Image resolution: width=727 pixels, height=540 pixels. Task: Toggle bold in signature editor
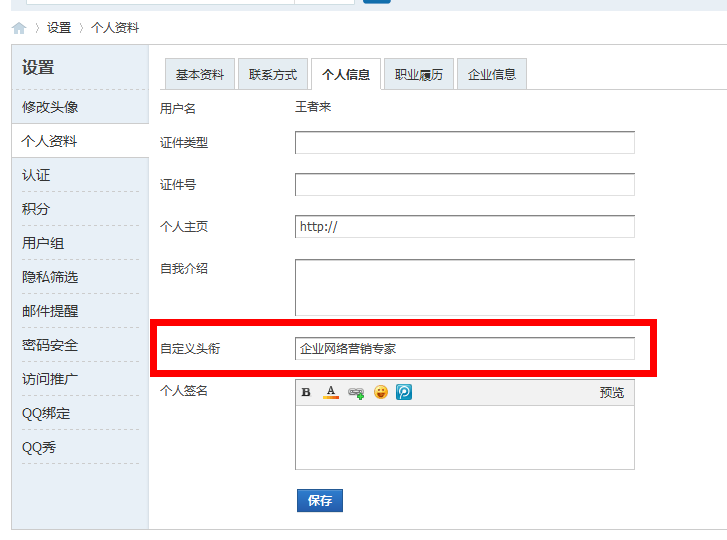coord(306,393)
